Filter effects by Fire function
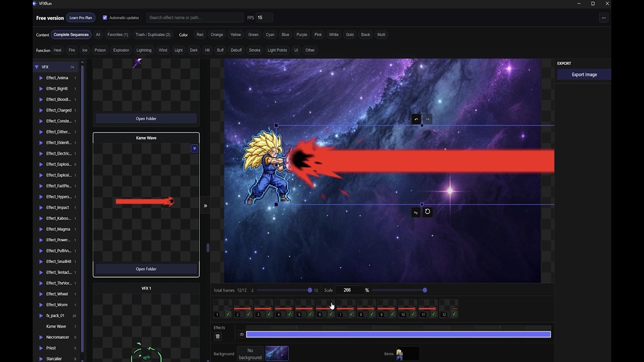Viewport: 644px width, 362px height. (x=72, y=50)
